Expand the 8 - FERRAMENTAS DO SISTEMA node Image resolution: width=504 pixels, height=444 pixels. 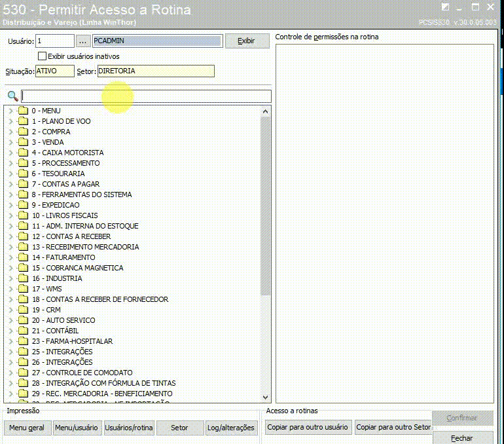[x=11, y=194]
